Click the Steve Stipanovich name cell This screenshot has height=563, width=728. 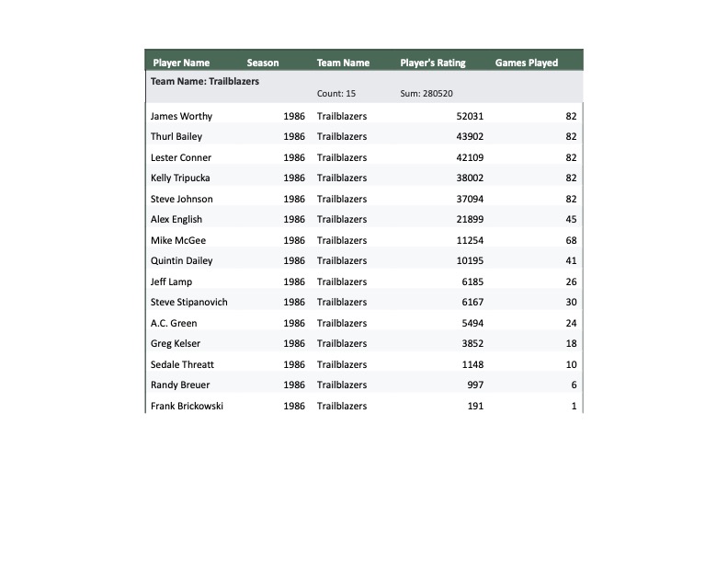tap(189, 303)
